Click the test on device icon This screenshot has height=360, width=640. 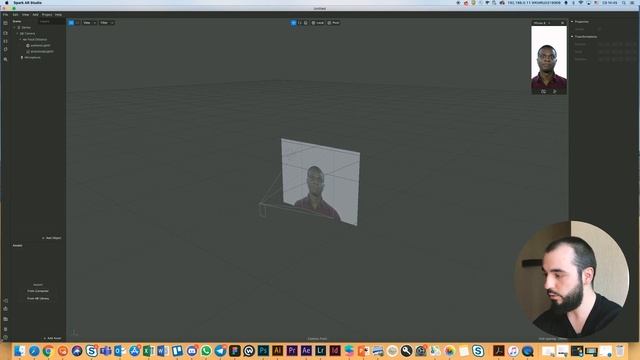5,300
